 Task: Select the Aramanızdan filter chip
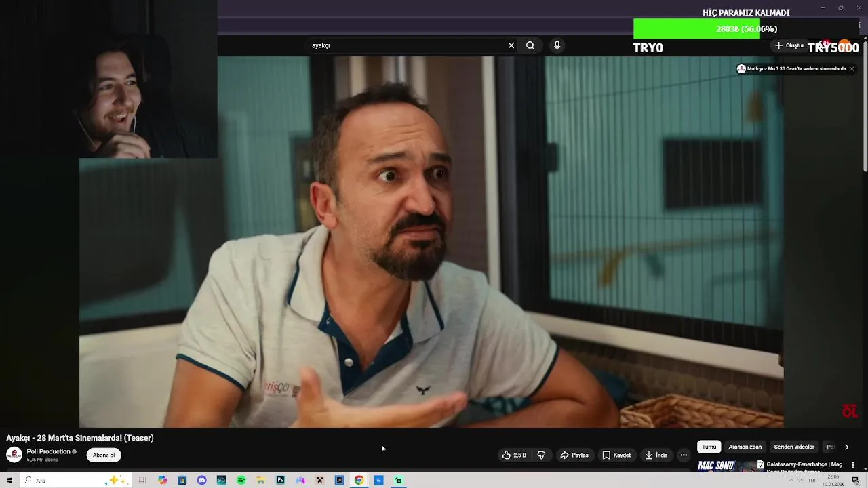coord(745,447)
